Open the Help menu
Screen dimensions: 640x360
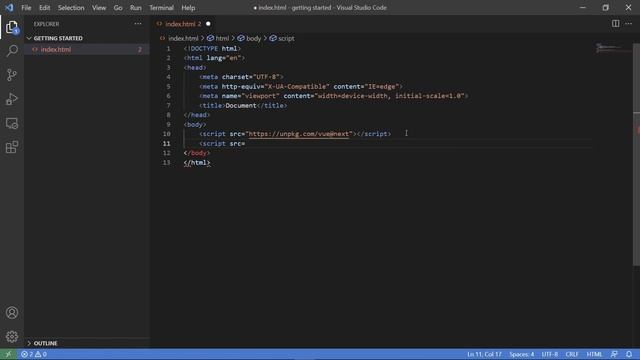tap(188, 7)
